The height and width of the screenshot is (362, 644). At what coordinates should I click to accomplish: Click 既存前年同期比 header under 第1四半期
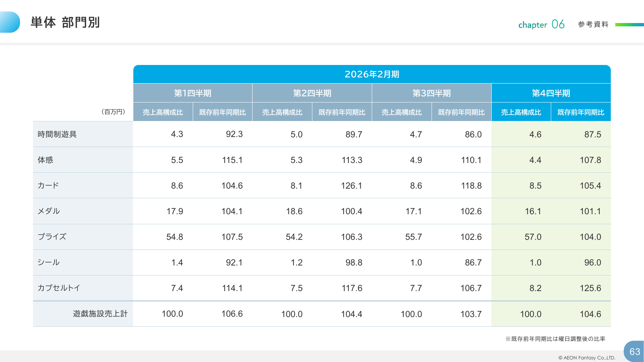222,112
